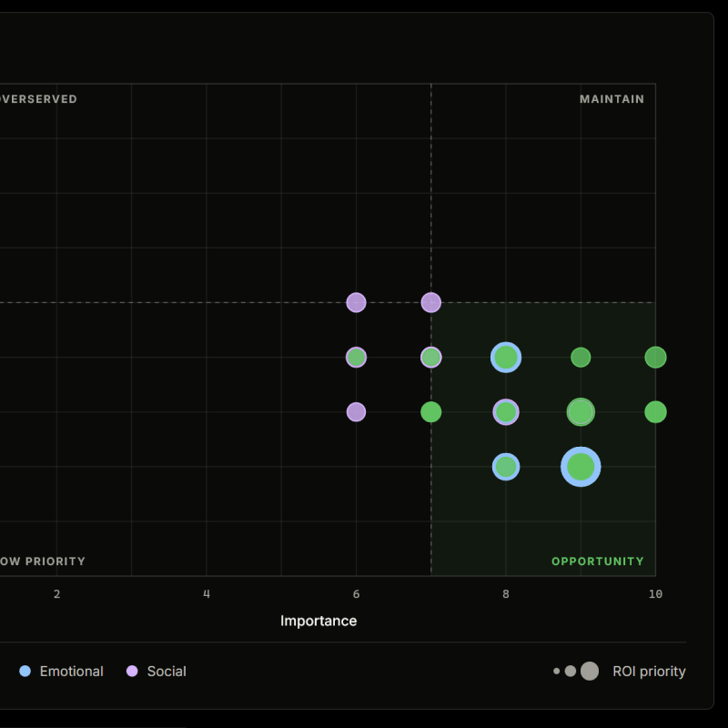728x728 pixels.
Task: Click the MAINTAIN quadrant label
Action: [612, 99]
